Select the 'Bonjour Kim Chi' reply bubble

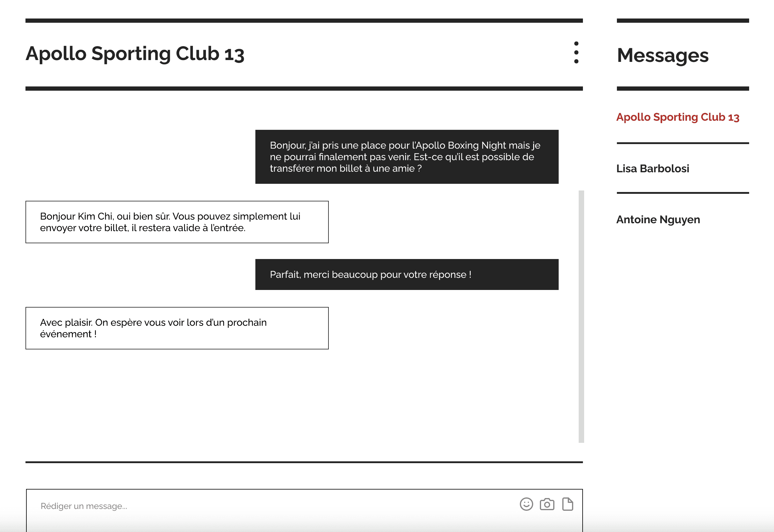(177, 222)
